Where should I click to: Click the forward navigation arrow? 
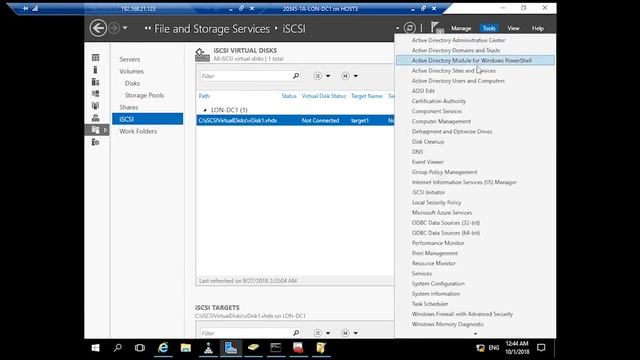114,28
